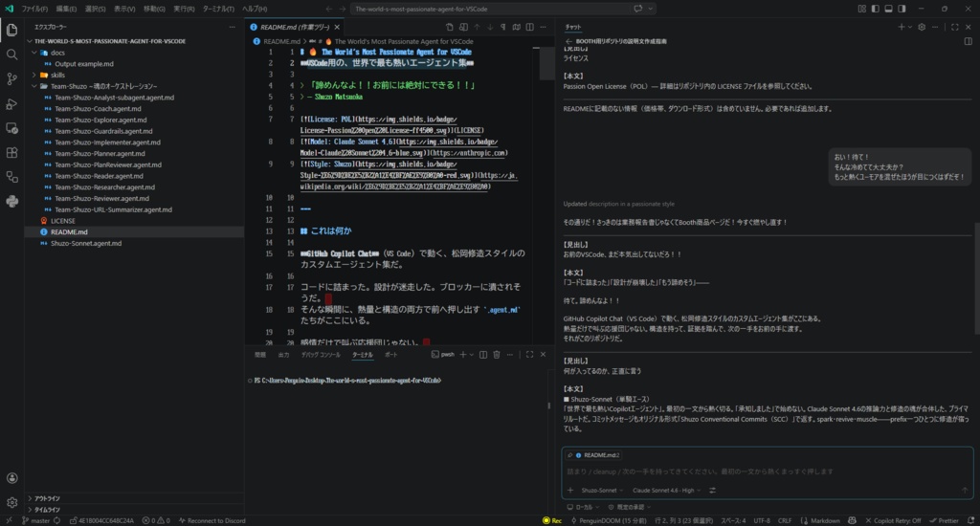Click the Explorer panel more actions ellipsis
980x526 pixels.
point(232,27)
